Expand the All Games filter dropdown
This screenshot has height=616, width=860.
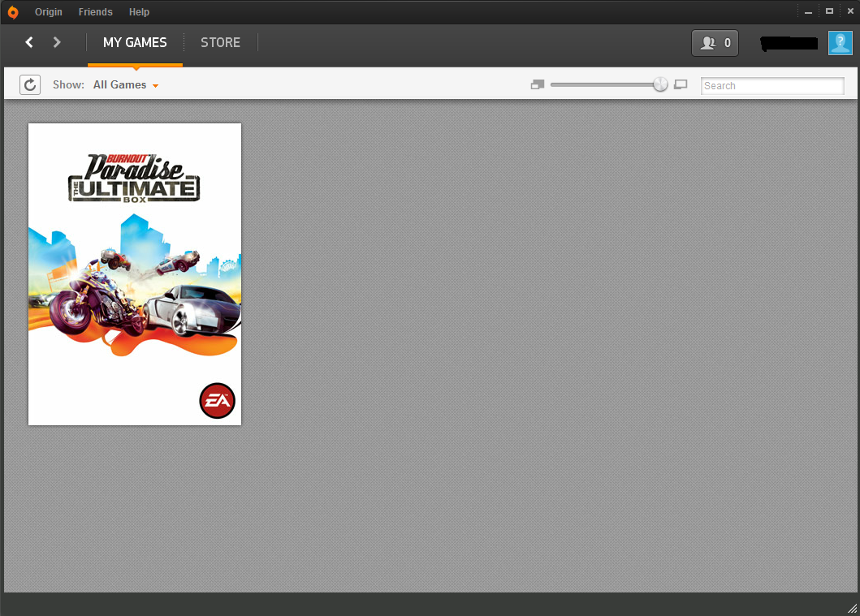(x=126, y=85)
